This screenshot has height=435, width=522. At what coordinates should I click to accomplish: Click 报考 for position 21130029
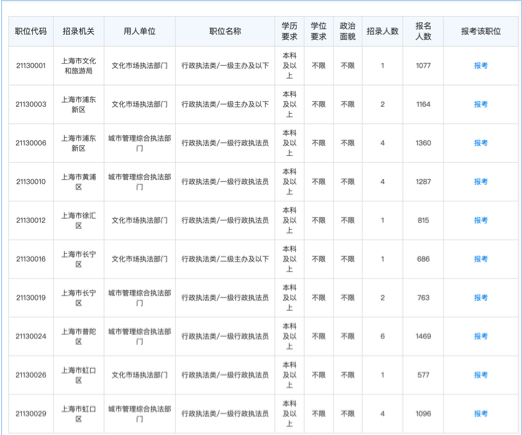(481, 414)
